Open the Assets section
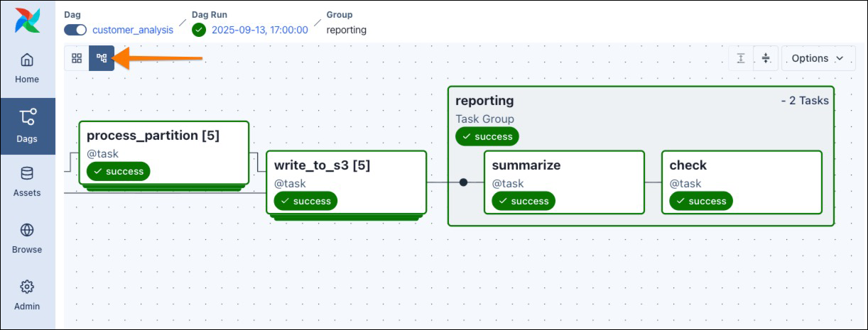 click(x=27, y=182)
